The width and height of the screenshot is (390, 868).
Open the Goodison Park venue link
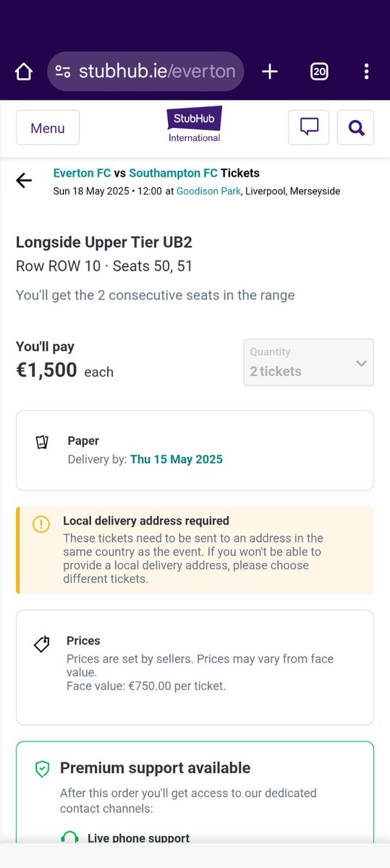tap(209, 192)
